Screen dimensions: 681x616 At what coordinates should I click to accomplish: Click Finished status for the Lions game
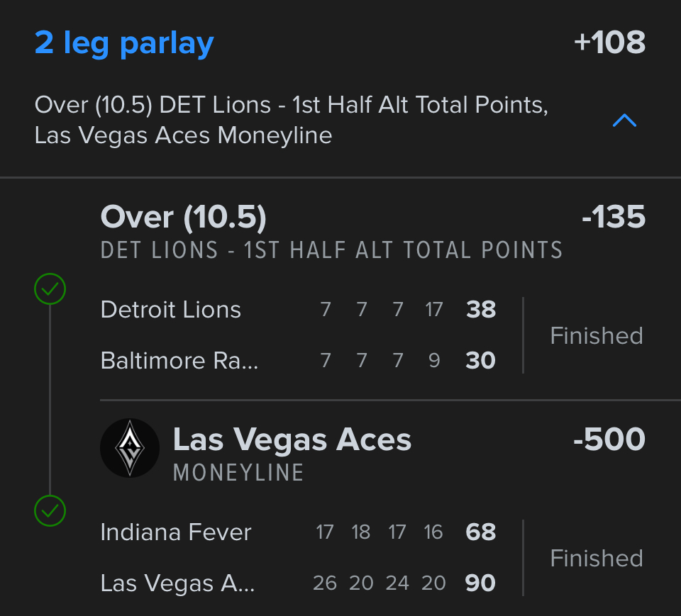(597, 335)
